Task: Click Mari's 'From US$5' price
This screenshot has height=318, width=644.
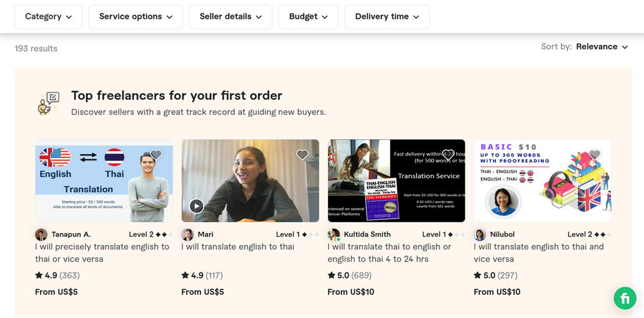Action: click(x=202, y=292)
